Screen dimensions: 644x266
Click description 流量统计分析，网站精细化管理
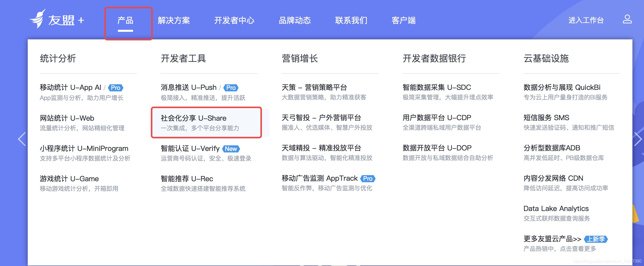pyautogui.click(x=82, y=128)
